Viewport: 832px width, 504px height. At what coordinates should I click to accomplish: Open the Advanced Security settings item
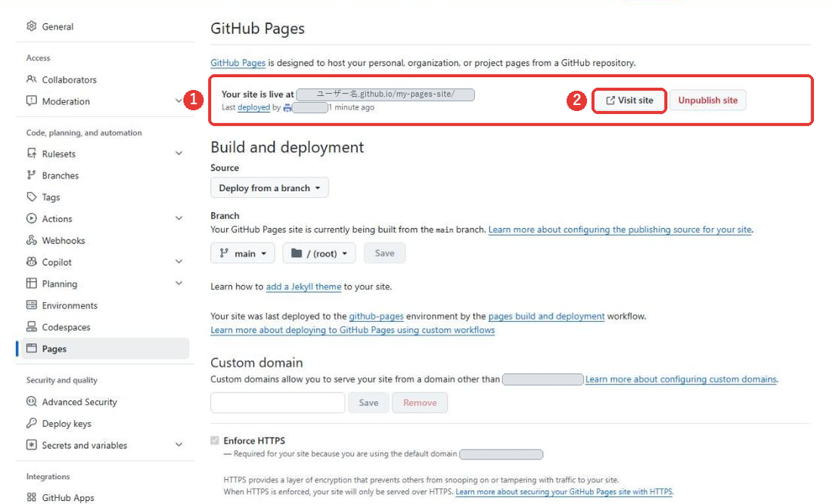[x=105, y=402]
